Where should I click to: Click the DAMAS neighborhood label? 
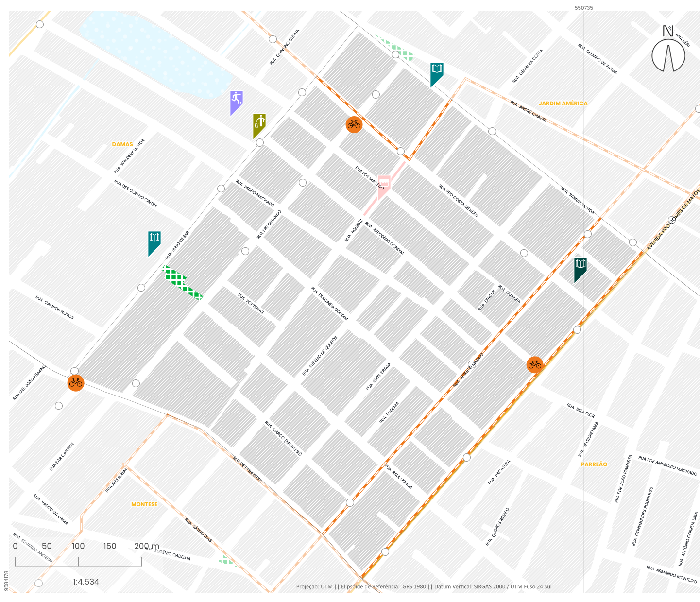click(x=122, y=144)
